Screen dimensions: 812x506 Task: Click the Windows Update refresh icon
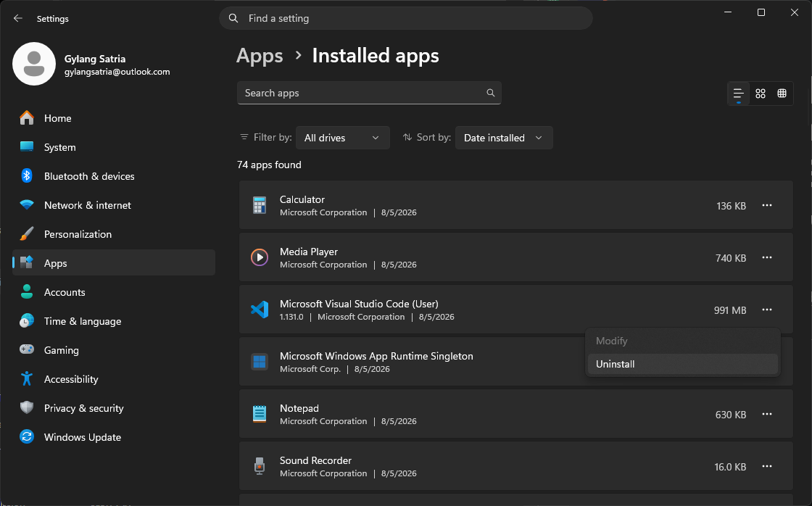[x=26, y=437]
